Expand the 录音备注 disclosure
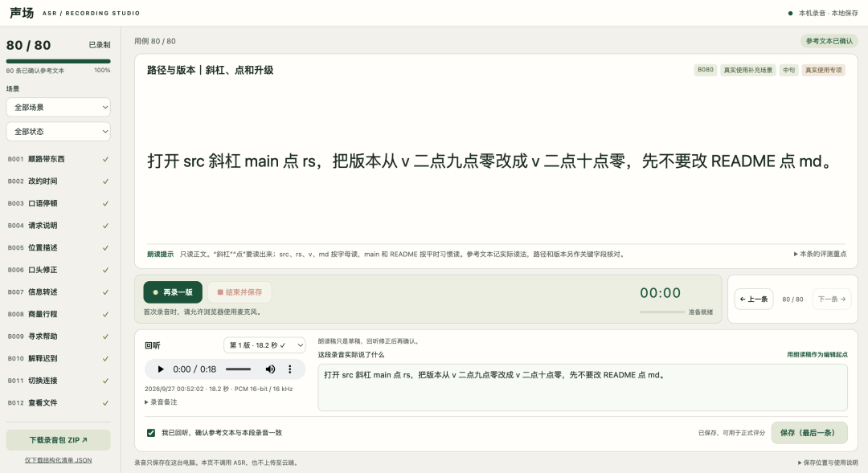 (161, 402)
